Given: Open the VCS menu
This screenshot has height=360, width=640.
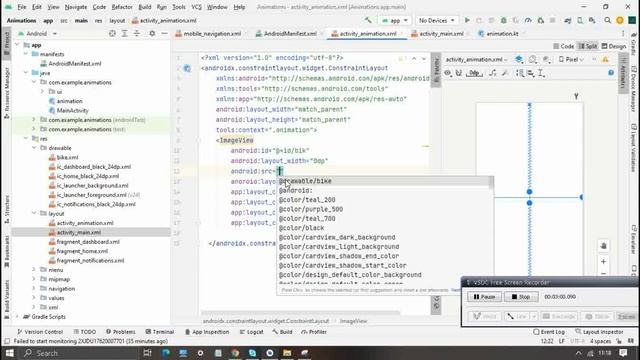Looking at the screenshot, I should [196, 7].
